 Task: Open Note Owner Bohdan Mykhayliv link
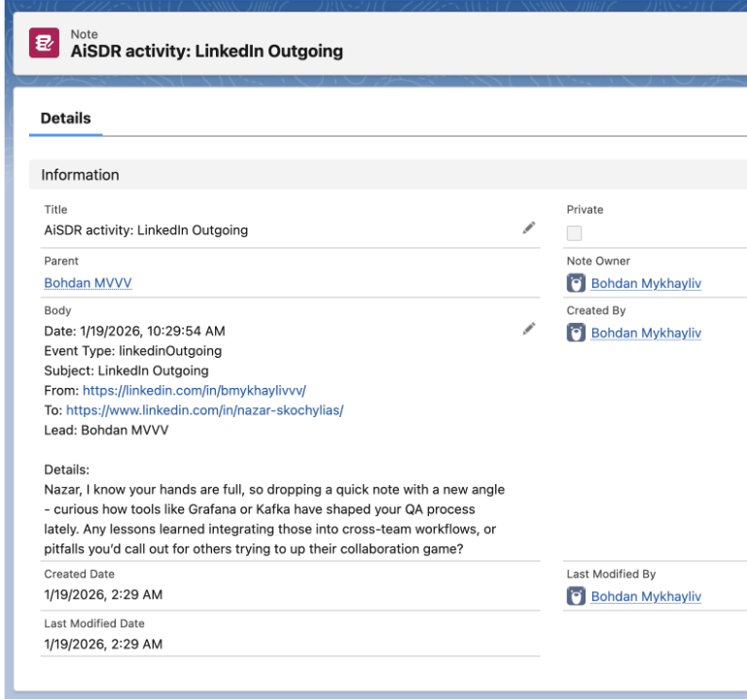[x=646, y=283]
